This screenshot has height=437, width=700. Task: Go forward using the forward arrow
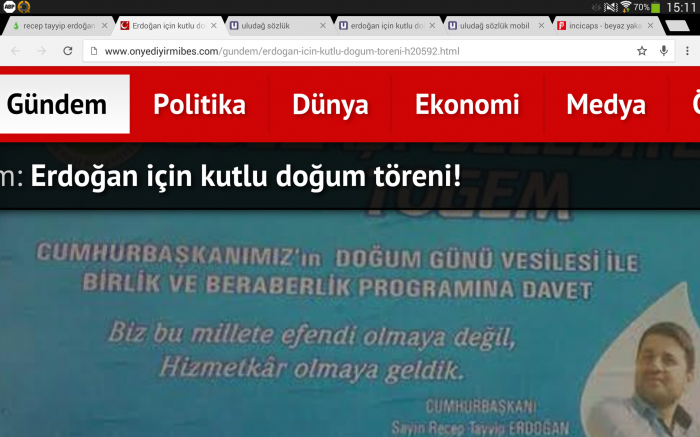tap(42, 51)
